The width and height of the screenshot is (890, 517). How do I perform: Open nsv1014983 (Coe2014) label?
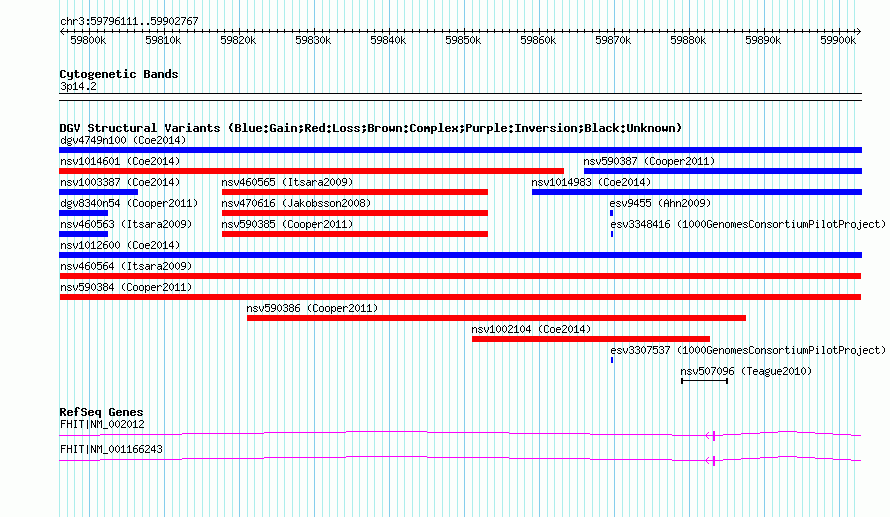click(591, 182)
